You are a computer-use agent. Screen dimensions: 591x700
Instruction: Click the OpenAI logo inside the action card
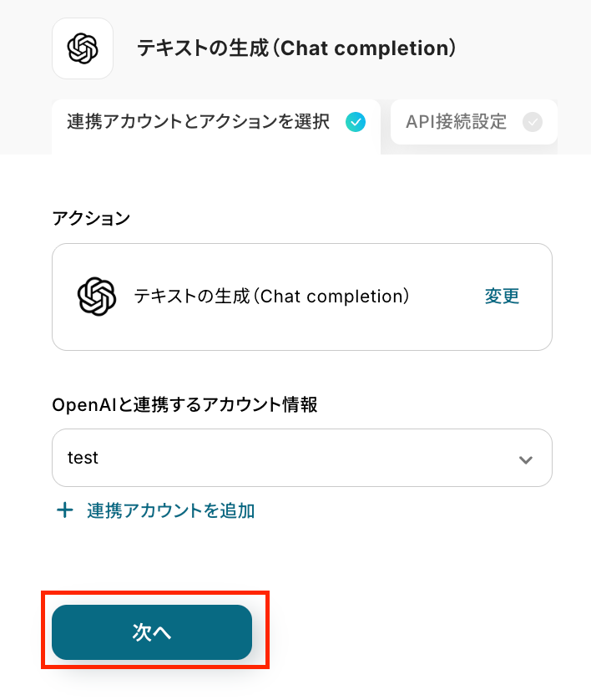point(95,297)
